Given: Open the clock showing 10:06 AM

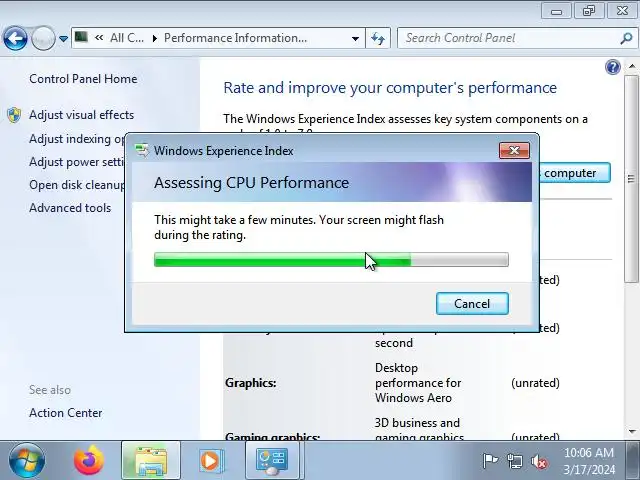Looking at the screenshot, I should [589, 461].
